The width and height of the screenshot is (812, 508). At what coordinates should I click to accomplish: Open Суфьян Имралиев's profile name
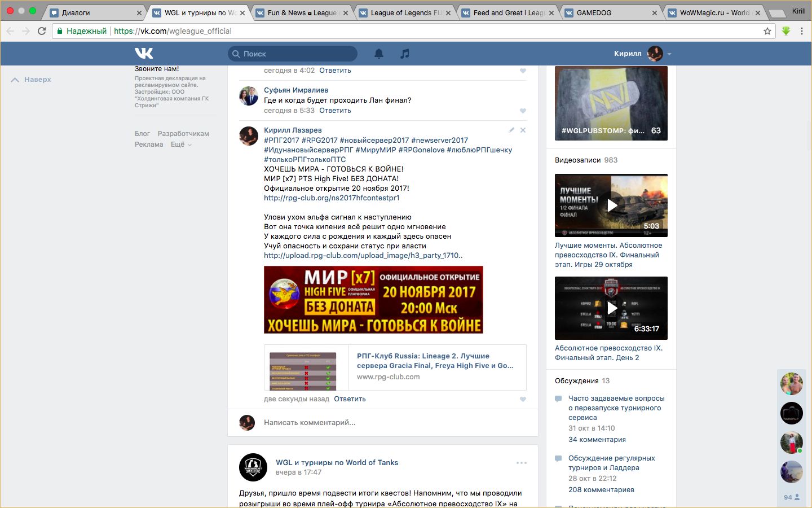296,90
